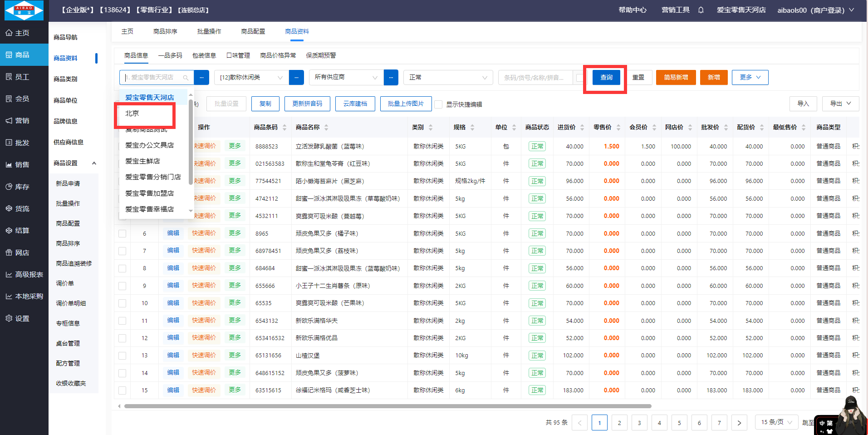Open 货流 sidebar section
Viewport: 868px width, 435px height.
pyautogui.click(x=24, y=208)
